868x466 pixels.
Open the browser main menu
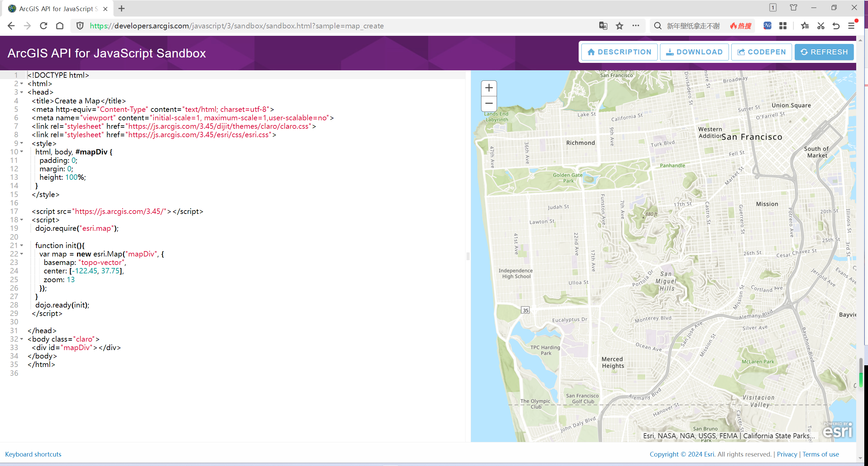tap(851, 26)
